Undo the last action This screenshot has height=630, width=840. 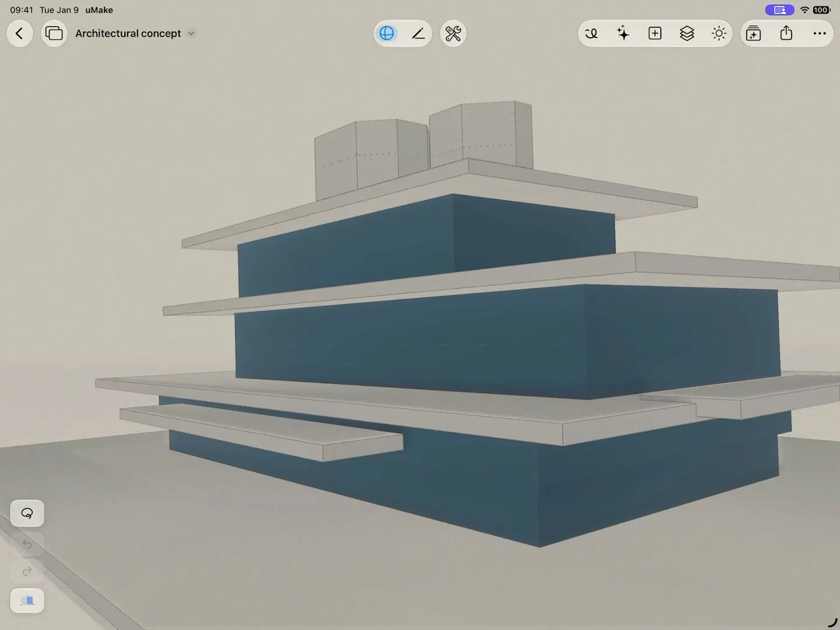pos(27,544)
